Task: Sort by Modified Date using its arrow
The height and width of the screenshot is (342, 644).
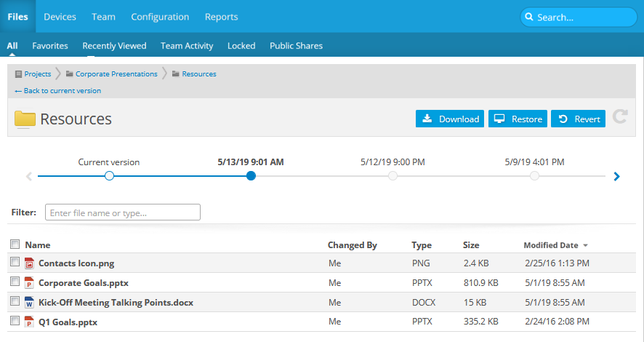Action: (586, 245)
